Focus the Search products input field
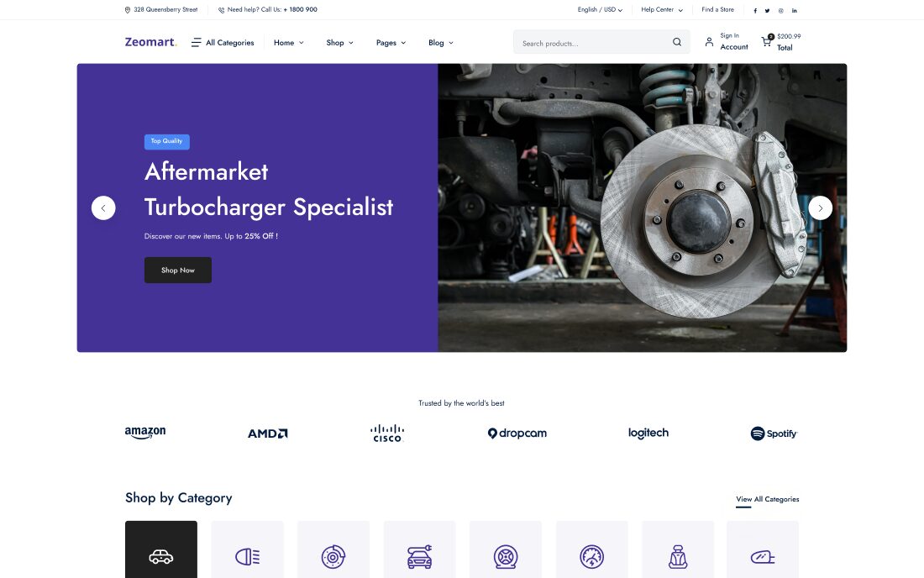The height and width of the screenshot is (578, 924). tap(592, 43)
